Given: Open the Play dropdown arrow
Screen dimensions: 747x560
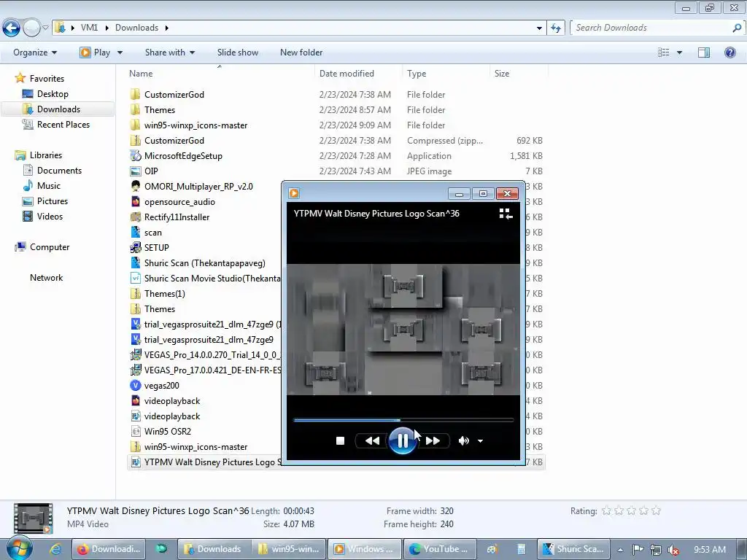Looking at the screenshot, I should [x=120, y=52].
